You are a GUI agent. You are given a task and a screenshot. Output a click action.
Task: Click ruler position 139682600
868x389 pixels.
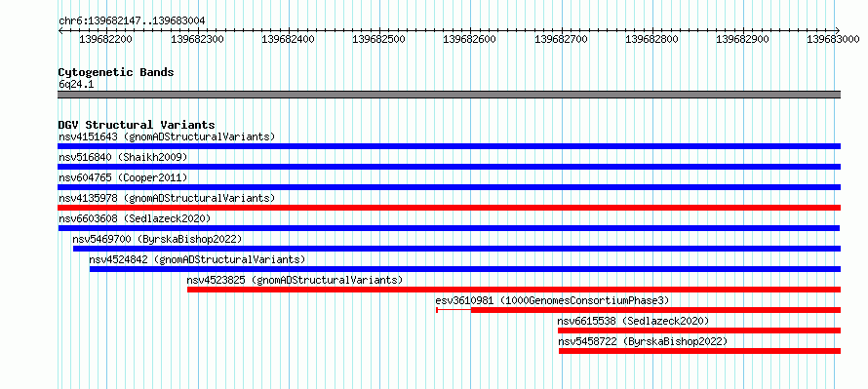click(469, 39)
